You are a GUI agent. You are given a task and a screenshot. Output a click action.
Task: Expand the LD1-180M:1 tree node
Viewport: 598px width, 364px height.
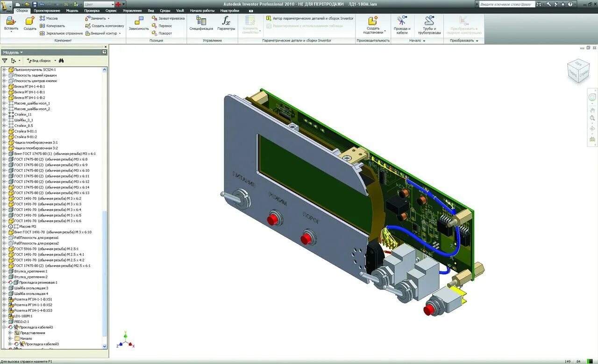4,316
